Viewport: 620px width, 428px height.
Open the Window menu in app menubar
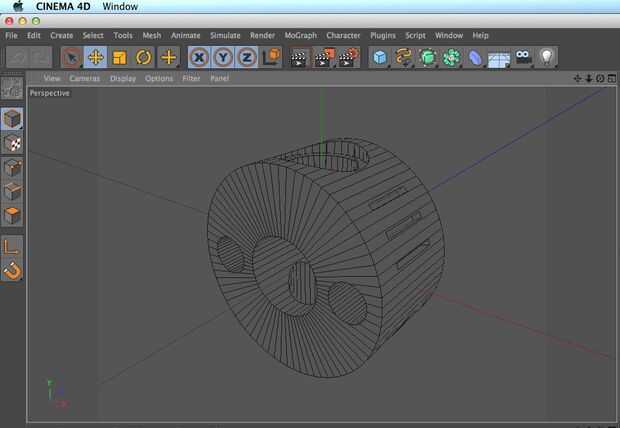[x=449, y=36]
